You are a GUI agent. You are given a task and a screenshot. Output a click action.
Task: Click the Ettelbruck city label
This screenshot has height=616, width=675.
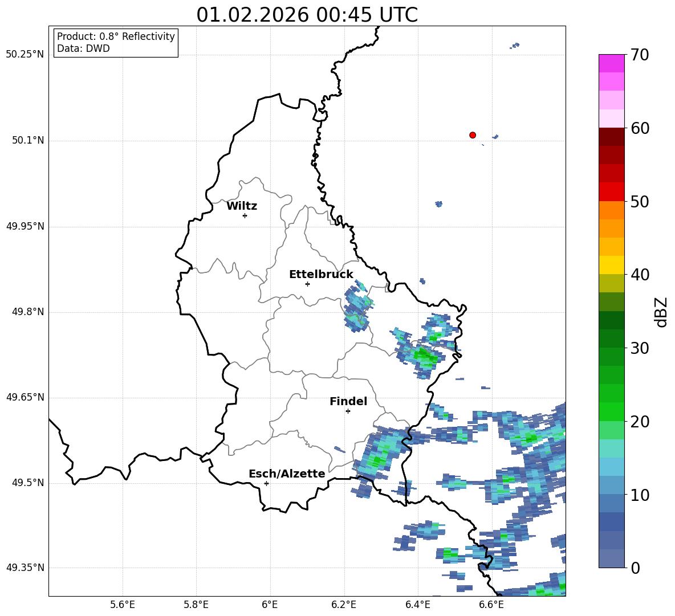click(321, 275)
